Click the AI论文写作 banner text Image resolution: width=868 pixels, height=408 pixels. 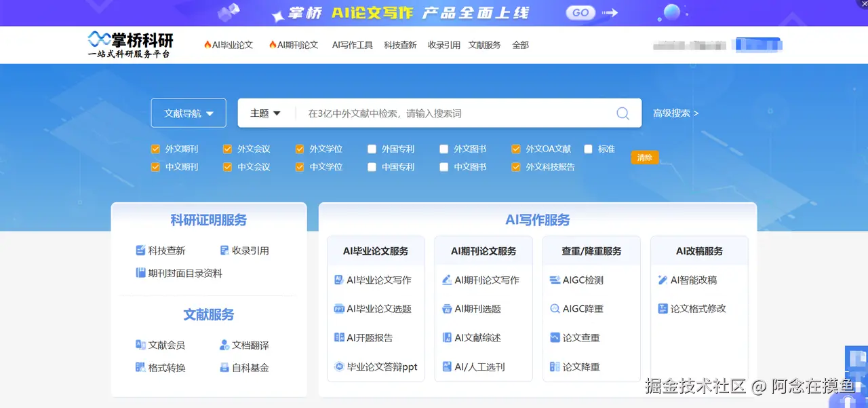372,13
